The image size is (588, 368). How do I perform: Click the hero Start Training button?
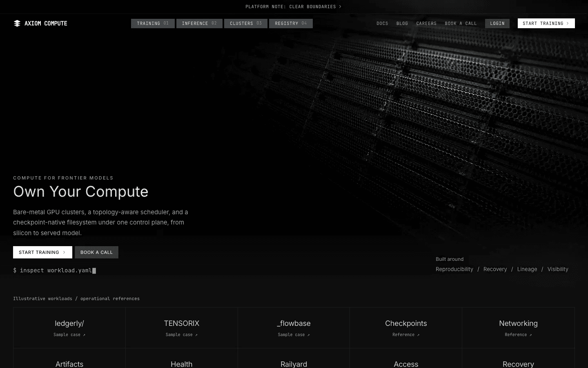42,252
